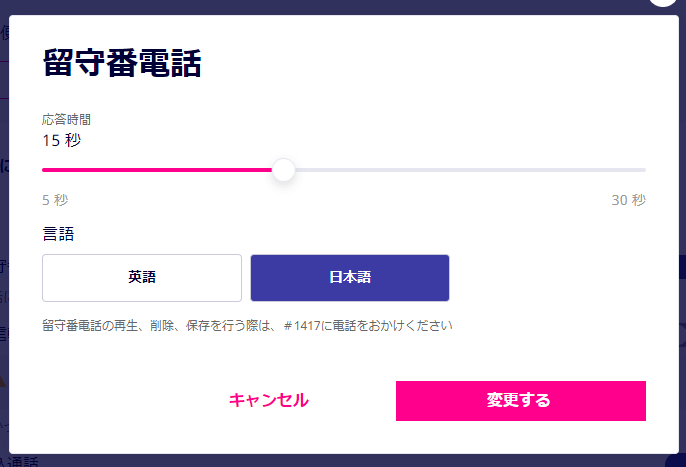
Task: Click the dimmed strip above the dialog
Action: 340,6
